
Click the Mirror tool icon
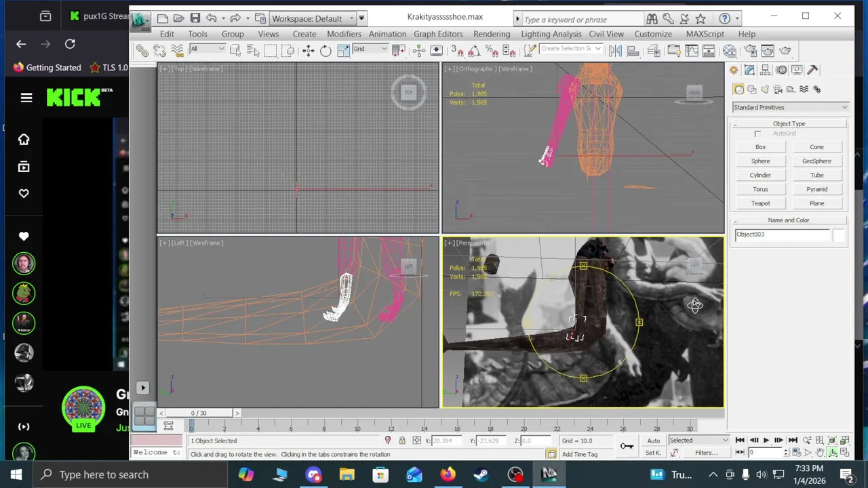615,51
